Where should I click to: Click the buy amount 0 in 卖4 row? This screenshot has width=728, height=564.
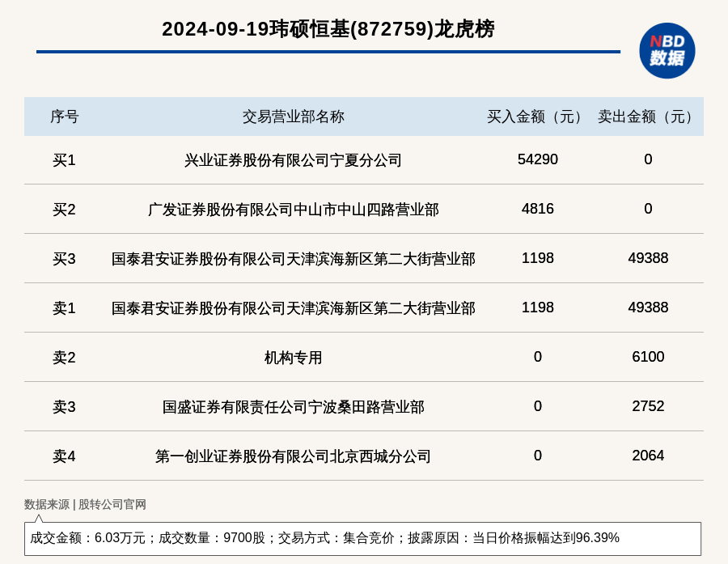coord(538,455)
